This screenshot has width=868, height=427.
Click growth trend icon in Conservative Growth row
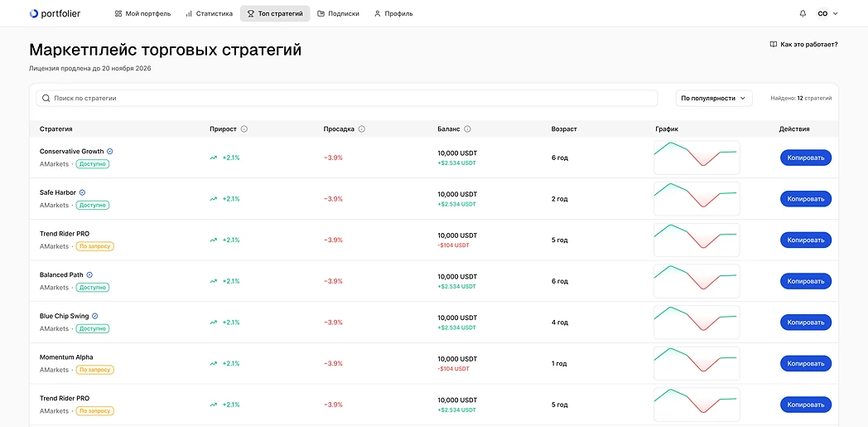pos(213,158)
